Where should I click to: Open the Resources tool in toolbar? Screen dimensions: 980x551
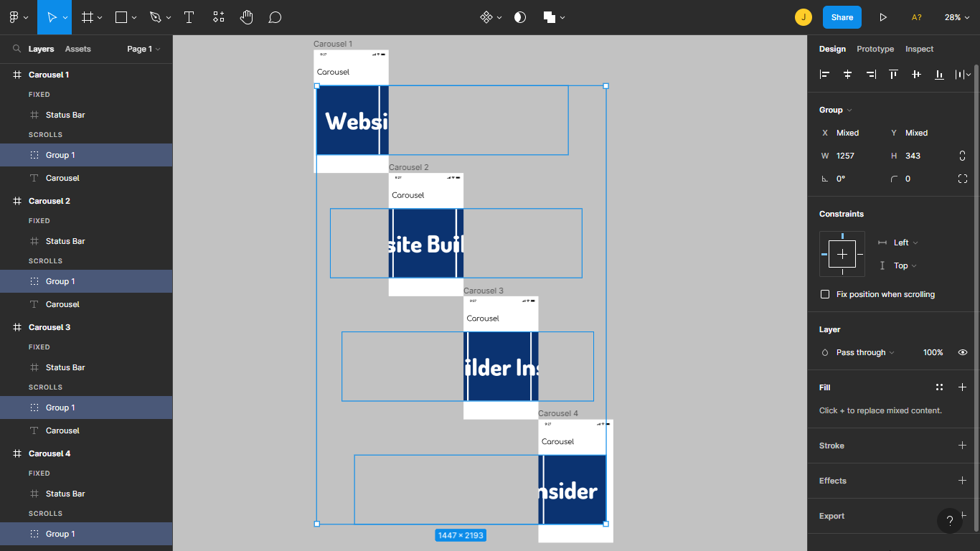point(219,17)
